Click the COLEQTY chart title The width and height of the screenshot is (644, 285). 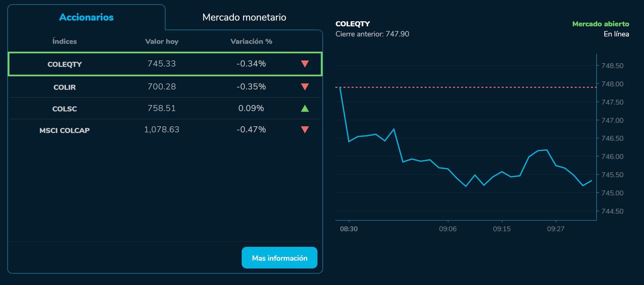(352, 24)
